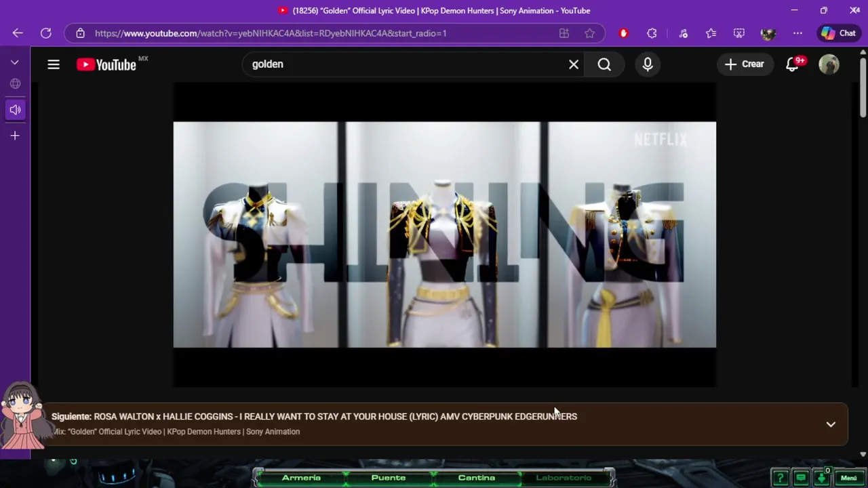Open the favorites list icon
Viewport: 868px width, 488px height.
pyautogui.click(x=711, y=33)
